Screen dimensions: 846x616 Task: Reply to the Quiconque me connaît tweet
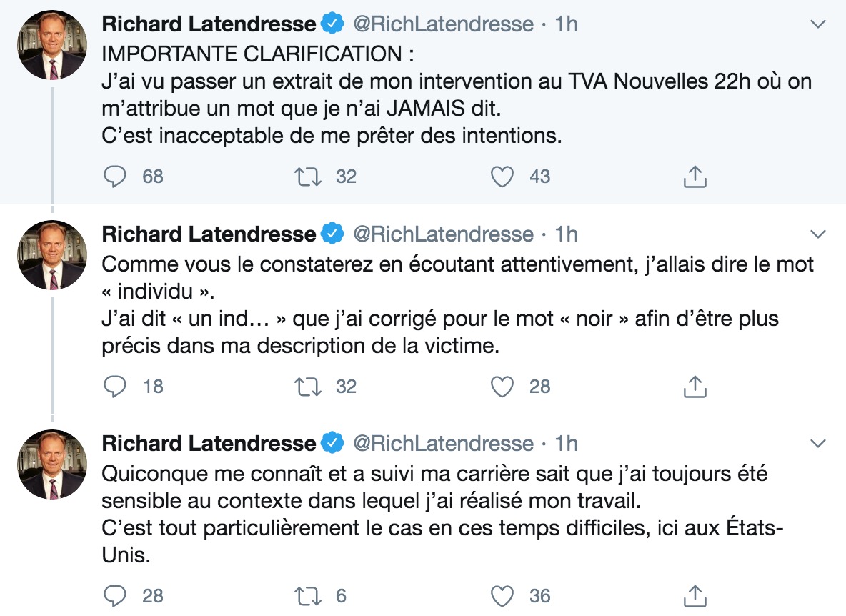point(115,595)
